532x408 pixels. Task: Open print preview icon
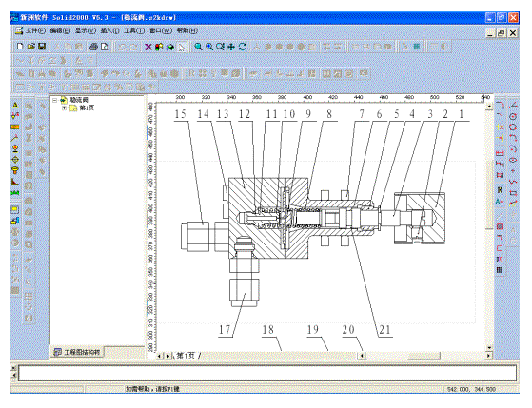[x=105, y=47]
